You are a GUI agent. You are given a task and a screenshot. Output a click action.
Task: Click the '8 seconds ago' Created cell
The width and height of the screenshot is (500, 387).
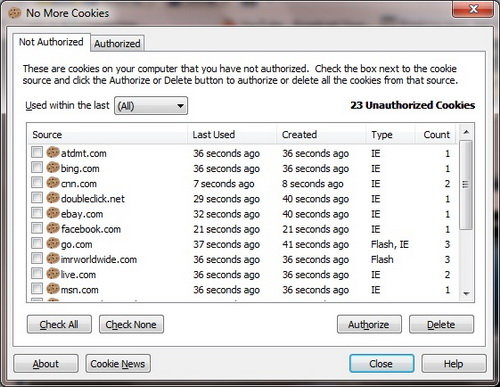point(313,184)
